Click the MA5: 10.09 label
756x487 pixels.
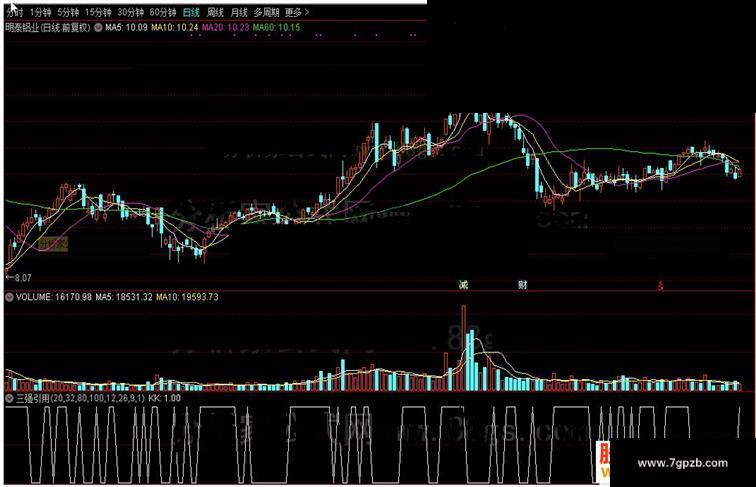tap(126, 27)
